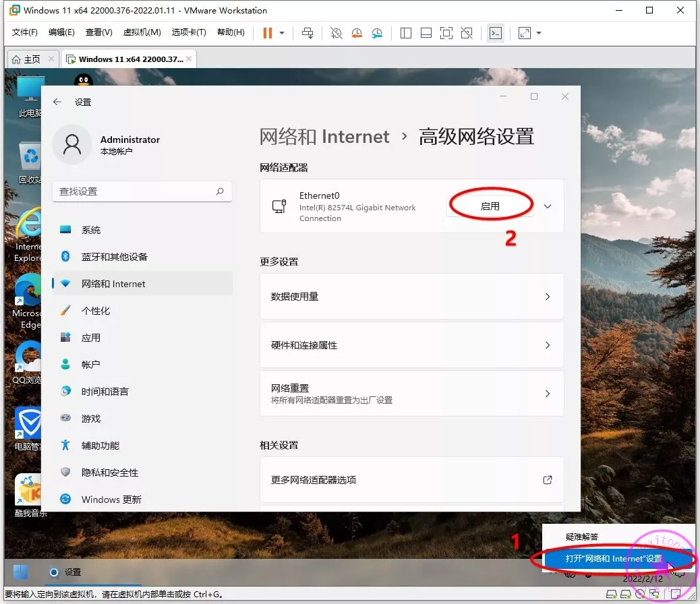Screen dimensions: 700x604
Task: Click the VMware pause virtual machine button
Action: coord(268,33)
